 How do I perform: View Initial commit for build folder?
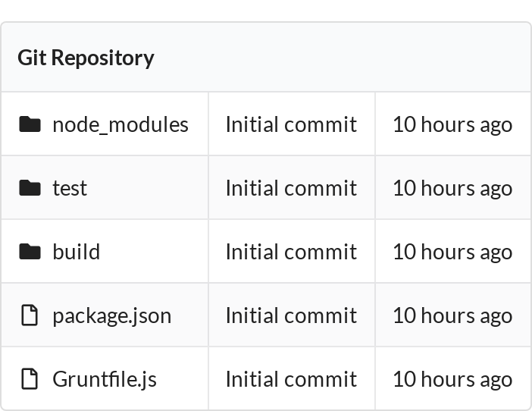[291, 252]
